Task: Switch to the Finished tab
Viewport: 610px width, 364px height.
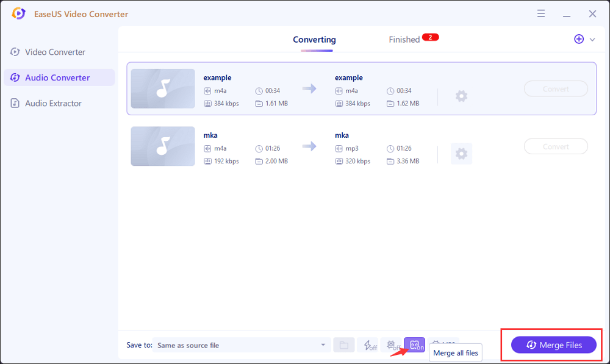Action: point(404,40)
